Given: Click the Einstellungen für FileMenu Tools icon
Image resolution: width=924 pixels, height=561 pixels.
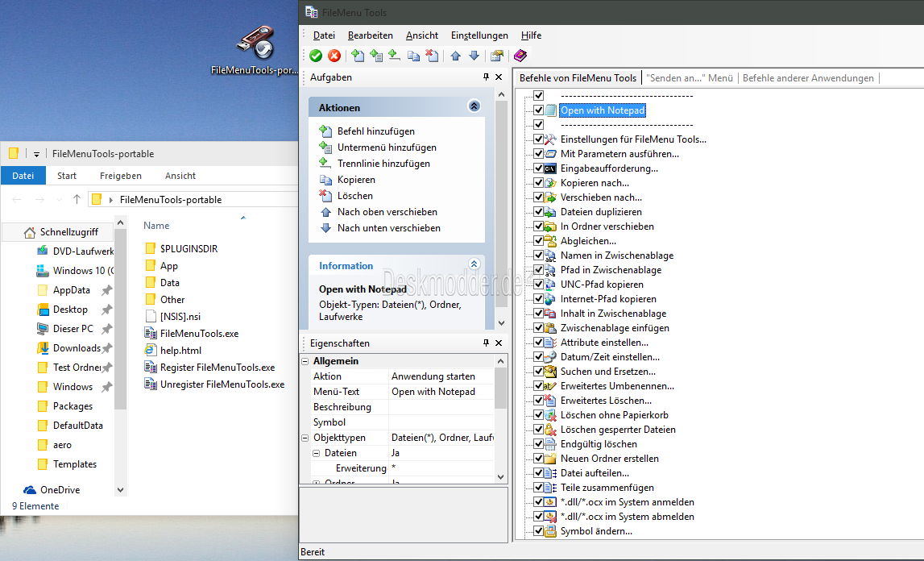Looking at the screenshot, I should [x=549, y=139].
